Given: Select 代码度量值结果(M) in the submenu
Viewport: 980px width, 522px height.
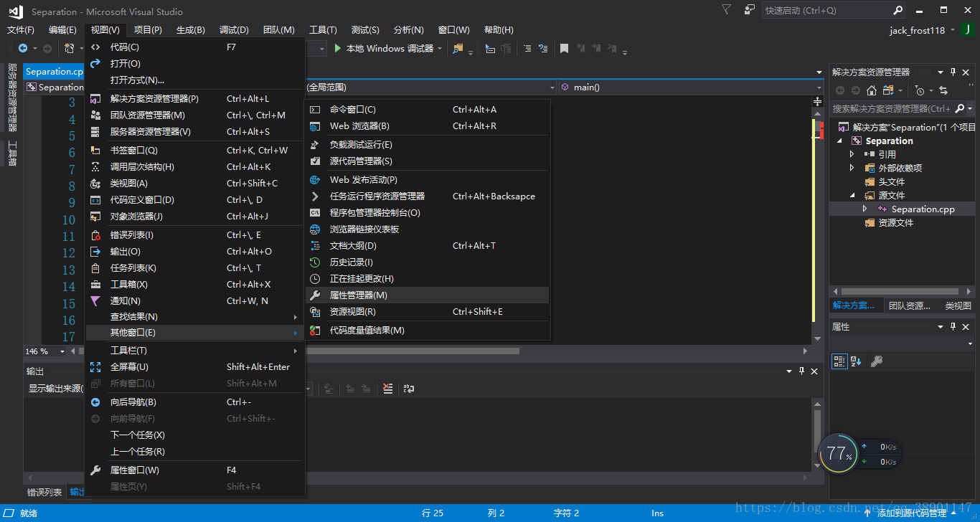Looking at the screenshot, I should (428, 330).
